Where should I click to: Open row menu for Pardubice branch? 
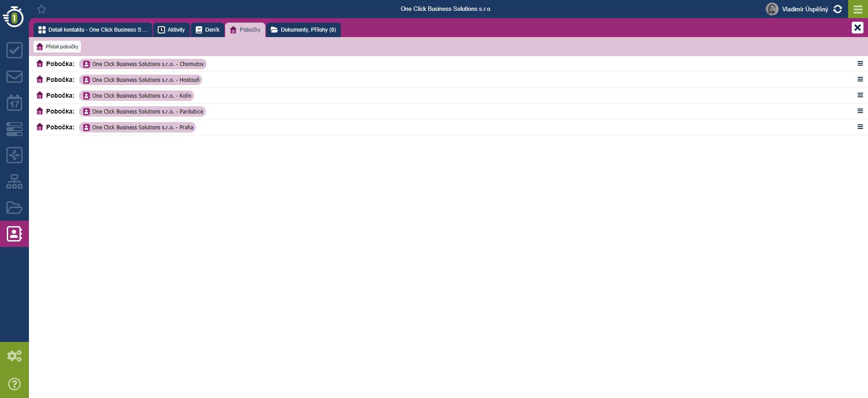coord(860,111)
